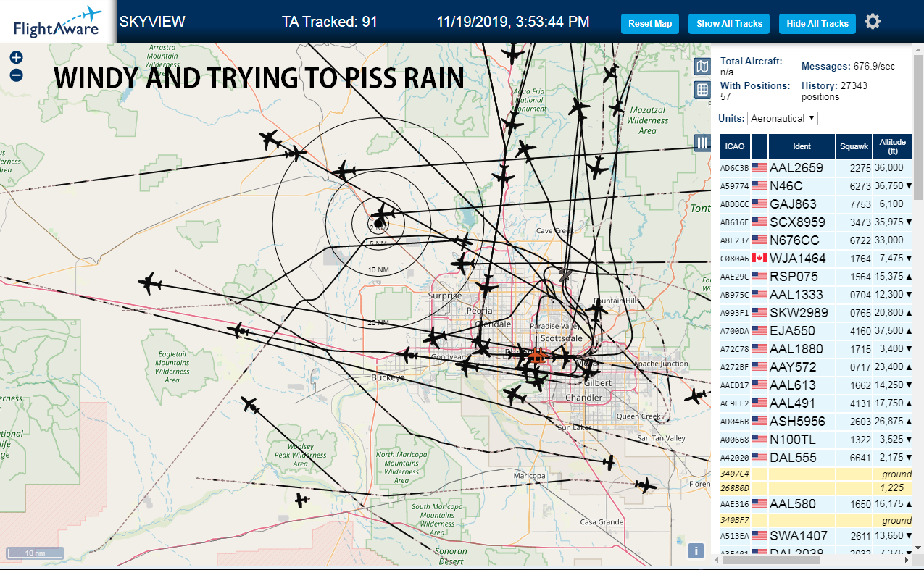This screenshot has height=570, width=924.
Task: Select GAJ863 in aircraft list
Action: click(x=816, y=204)
